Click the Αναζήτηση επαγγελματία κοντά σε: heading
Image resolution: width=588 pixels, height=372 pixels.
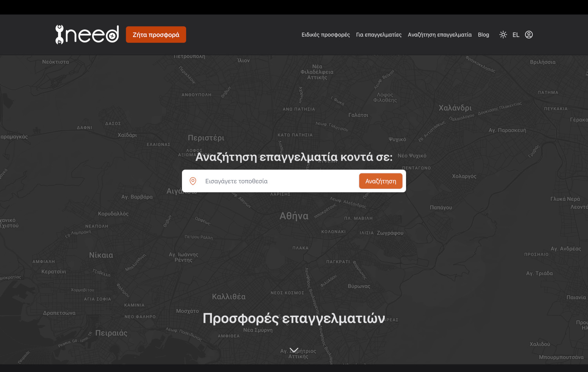[294, 157]
